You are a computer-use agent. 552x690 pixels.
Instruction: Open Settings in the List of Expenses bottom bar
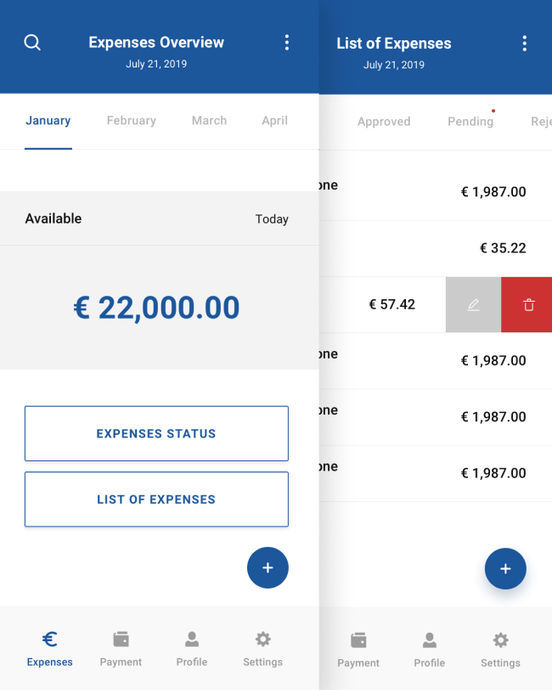500,650
